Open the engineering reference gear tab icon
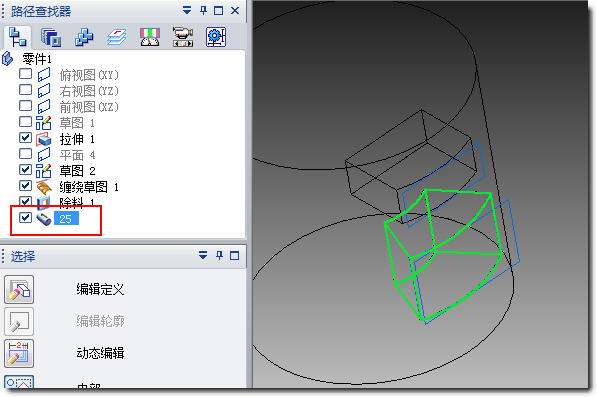 (x=216, y=37)
